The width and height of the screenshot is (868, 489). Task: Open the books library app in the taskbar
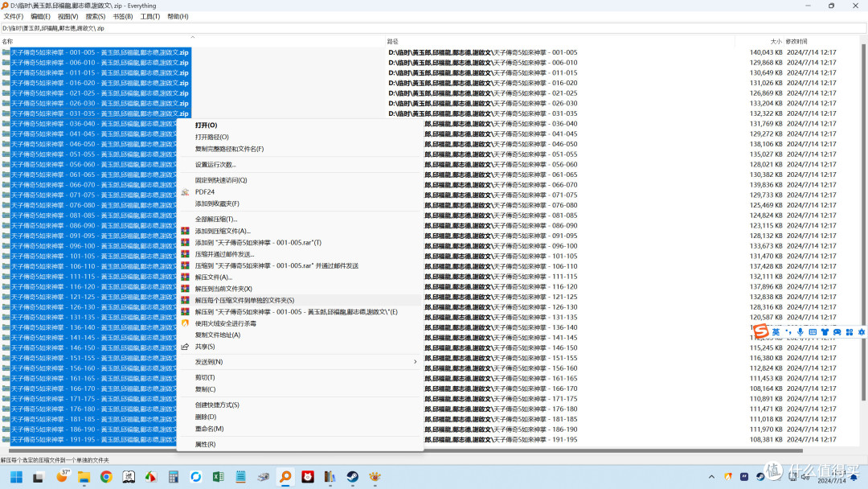point(330,477)
